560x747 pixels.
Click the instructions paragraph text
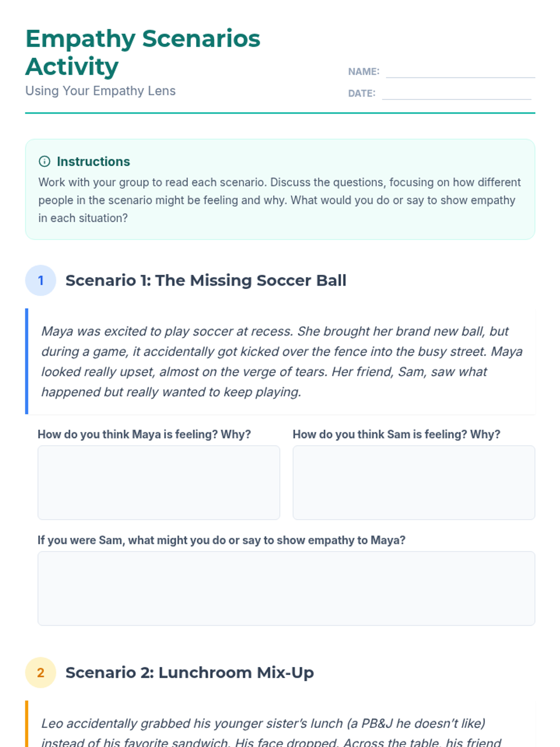280,200
